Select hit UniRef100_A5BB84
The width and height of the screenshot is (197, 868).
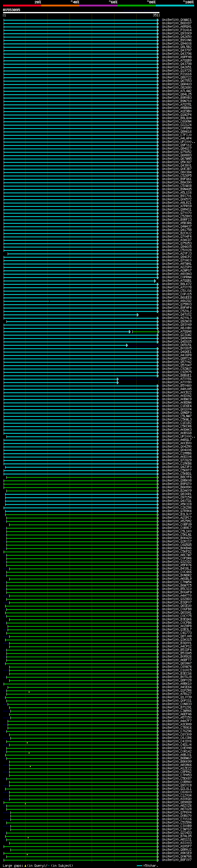pyautogui.click(x=176, y=108)
